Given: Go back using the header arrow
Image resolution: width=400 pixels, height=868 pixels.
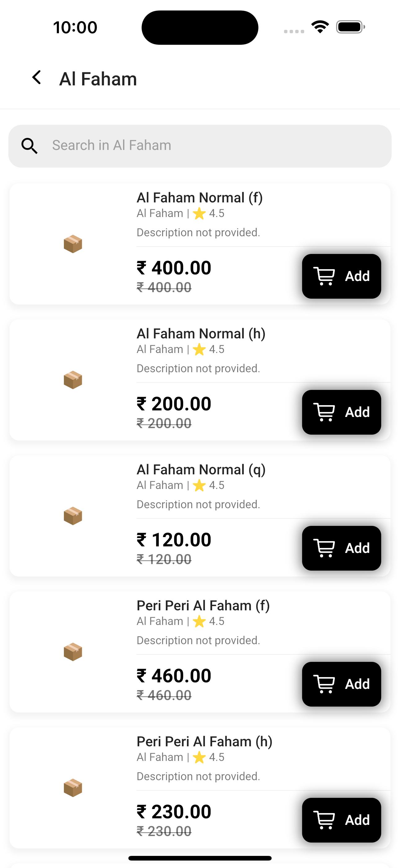Looking at the screenshot, I should pos(37,78).
